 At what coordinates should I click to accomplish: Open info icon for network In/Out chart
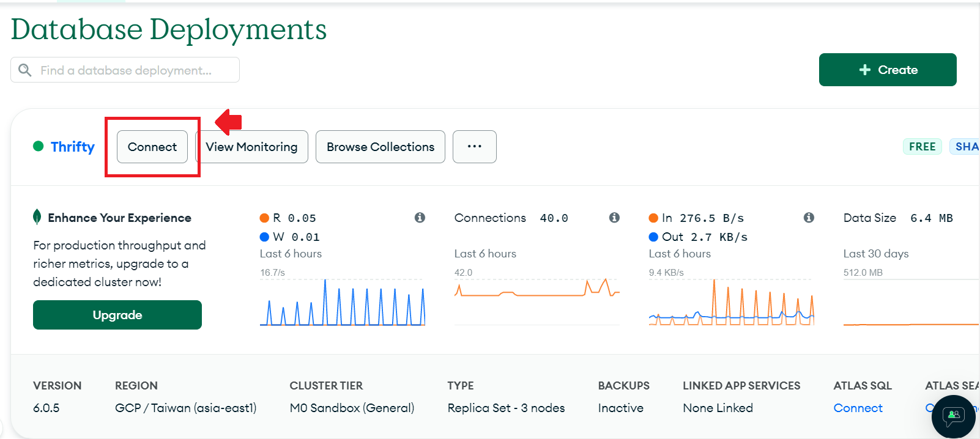click(x=809, y=218)
